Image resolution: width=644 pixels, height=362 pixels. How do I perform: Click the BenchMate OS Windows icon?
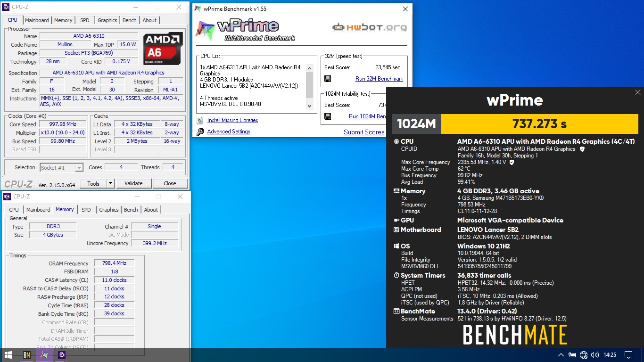click(x=396, y=246)
